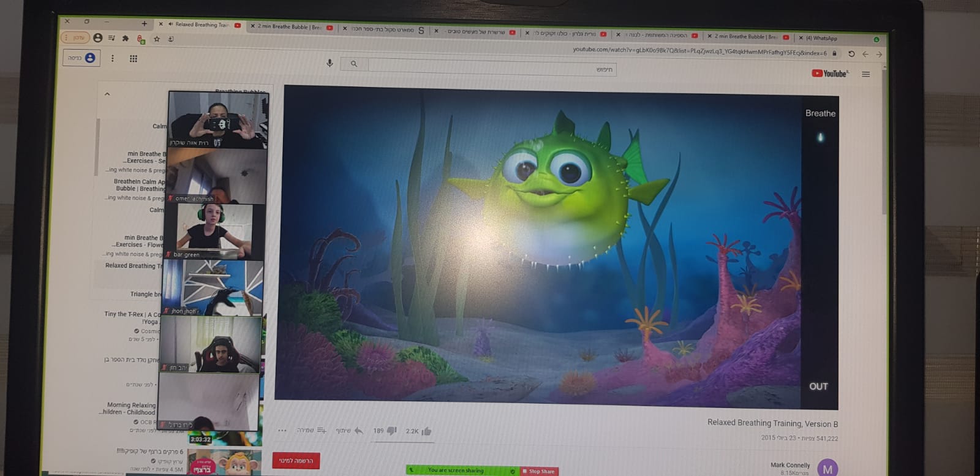The width and height of the screenshot is (980, 476).
Task: Open the YouTube hamburger guide menu
Action: (x=866, y=74)
